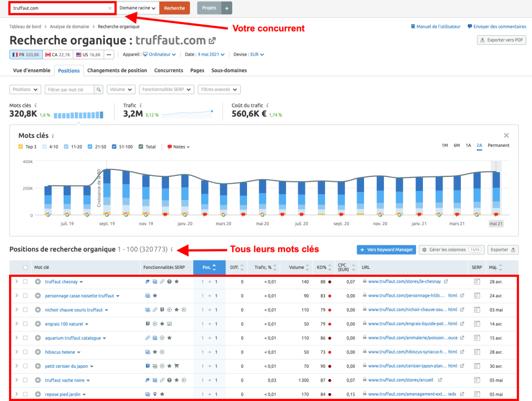The image size is (532, 401).
Task: Switch to the Sous-domaines tab
Action: (229, 71)
